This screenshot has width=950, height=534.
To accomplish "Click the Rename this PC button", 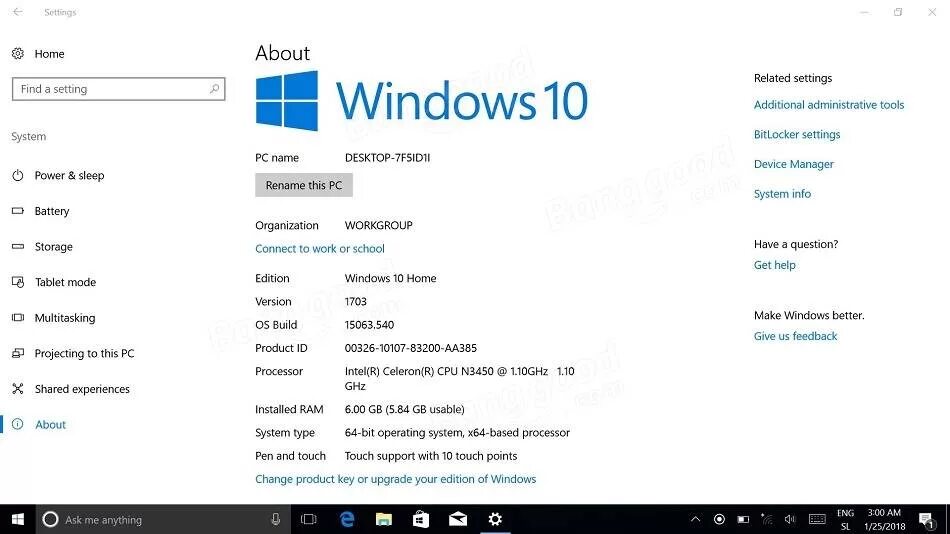I will (x=304, y=185).
